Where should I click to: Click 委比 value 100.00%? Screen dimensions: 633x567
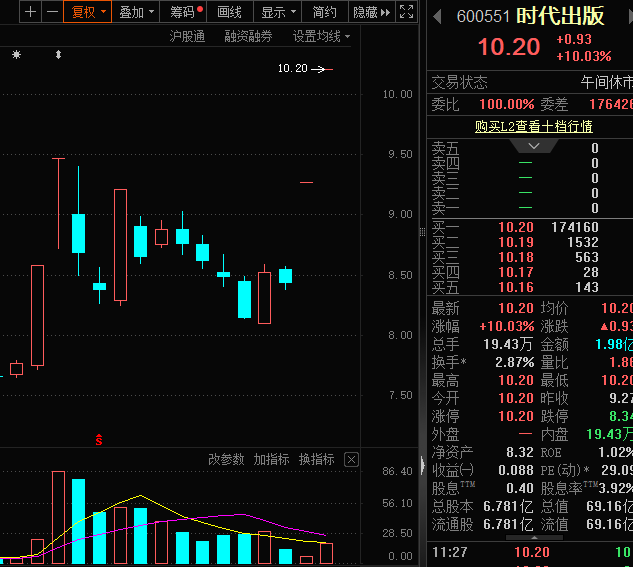tap(507, 105)
